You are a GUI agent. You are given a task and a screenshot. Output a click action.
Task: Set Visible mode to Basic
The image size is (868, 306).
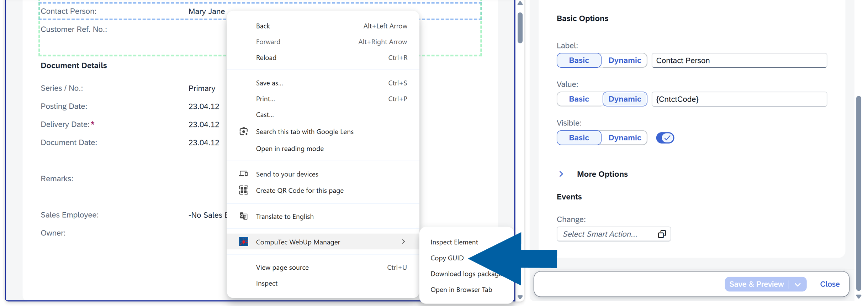[579, 138]
